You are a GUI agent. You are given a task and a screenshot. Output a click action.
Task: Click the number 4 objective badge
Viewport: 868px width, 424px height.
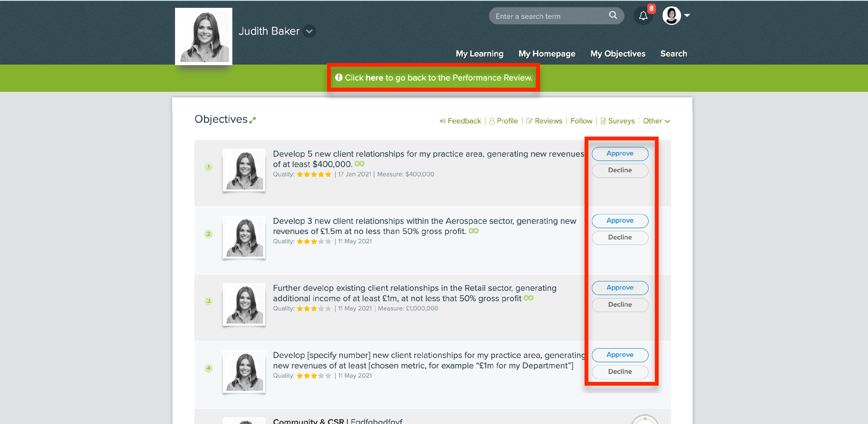[209, 368]
